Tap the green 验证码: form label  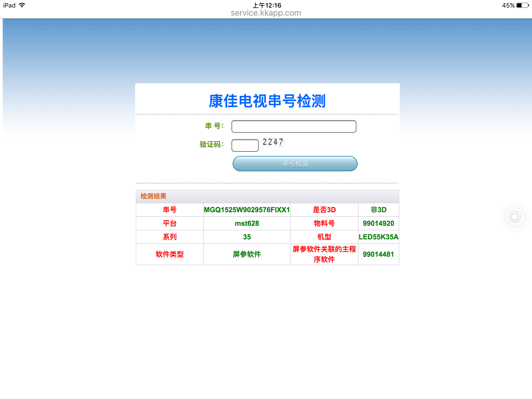click(x=211, y=144)
